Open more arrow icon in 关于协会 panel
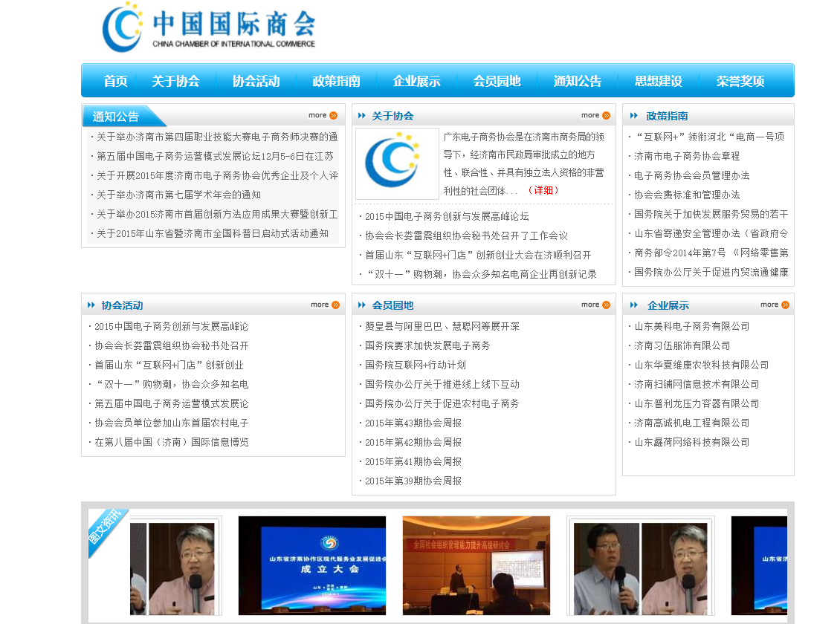 point(606,116)
